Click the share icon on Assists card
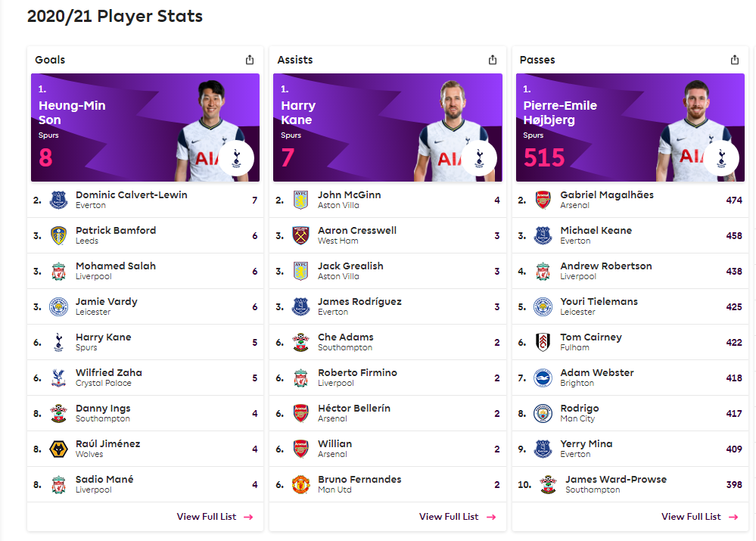The width and height of the screenshot is (756, 541). click(492, 60)
